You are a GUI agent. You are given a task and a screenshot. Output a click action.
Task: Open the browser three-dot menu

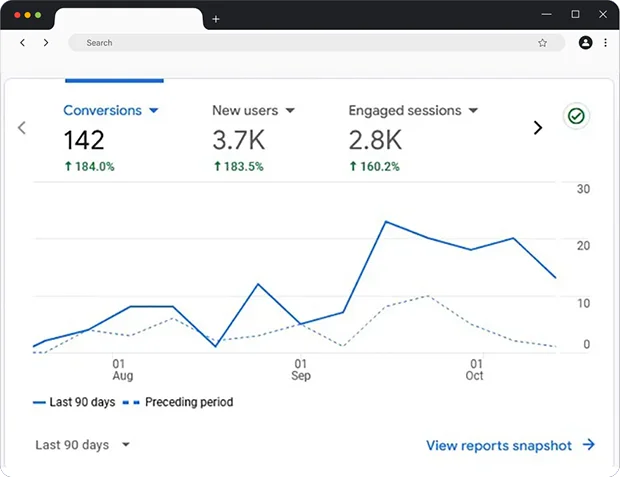605,43
